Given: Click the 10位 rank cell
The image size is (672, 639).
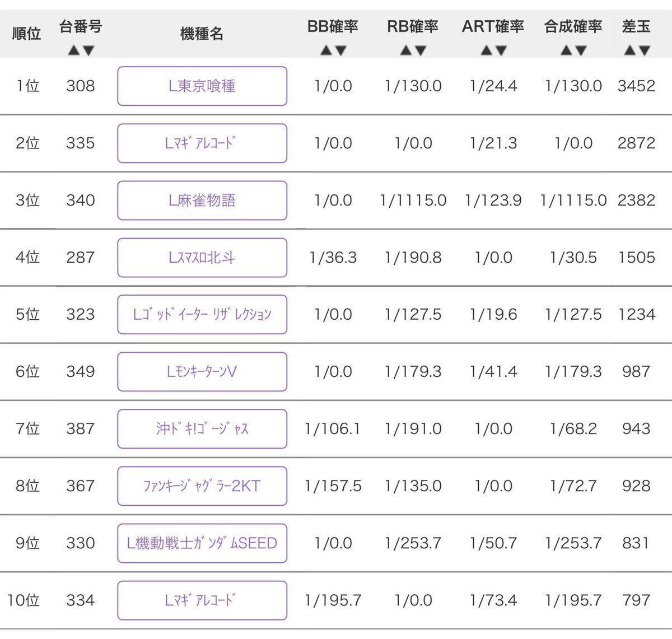Looking at the screenshot, I should tap(24, 600).
